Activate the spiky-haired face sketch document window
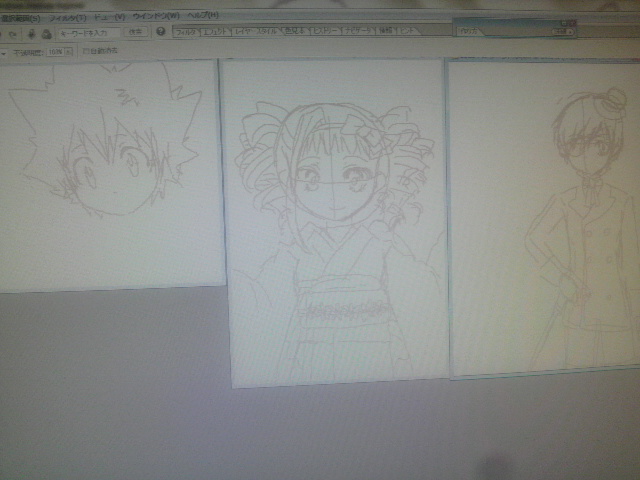The height and width of the screenshot is (480, 640). pos(111,176)
